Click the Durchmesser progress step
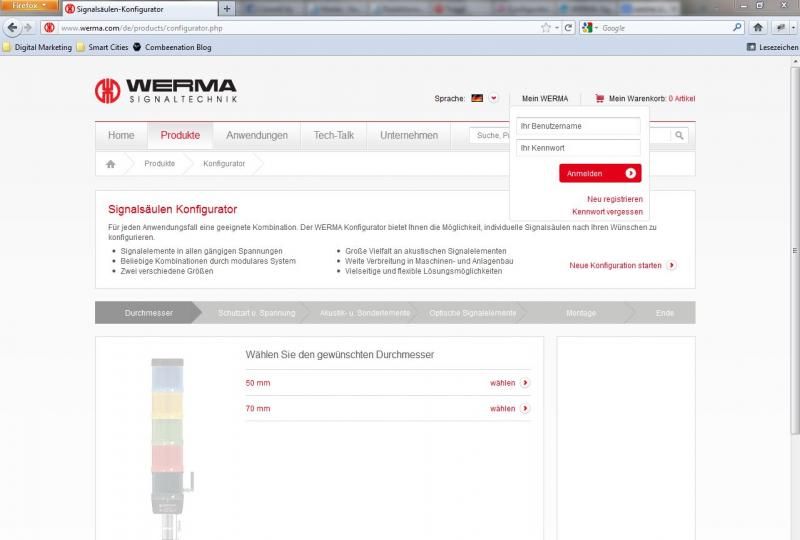The height and width of the screenshot is (540, 800). pyautogui.click(x=148, y=313)
